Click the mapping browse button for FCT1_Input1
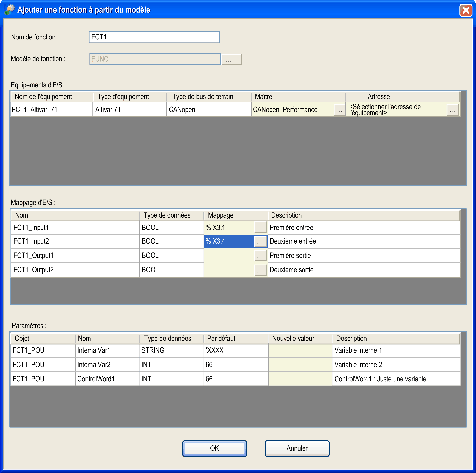476x473 pixels. click(260, 227)
